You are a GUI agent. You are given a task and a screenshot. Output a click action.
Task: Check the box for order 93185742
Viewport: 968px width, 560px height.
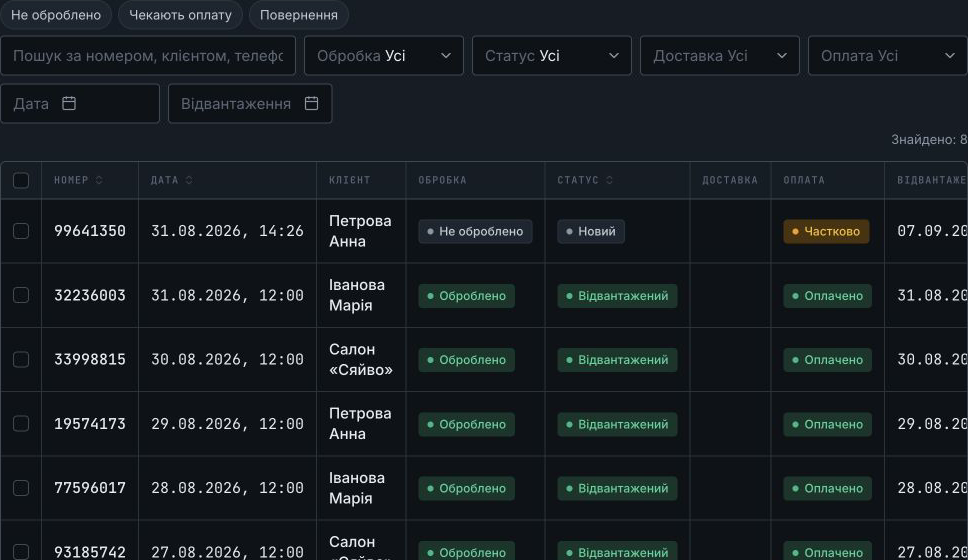click(x=21, y=551)
